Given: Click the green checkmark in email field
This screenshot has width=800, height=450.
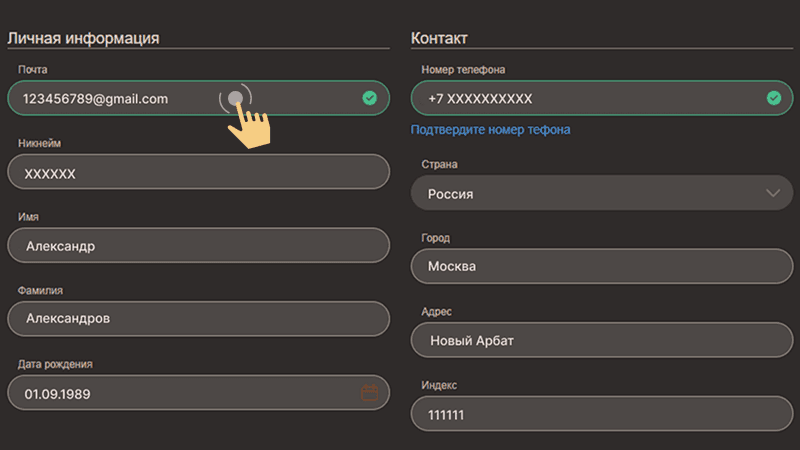Looking at the screenshot, I should click(369, 98).
